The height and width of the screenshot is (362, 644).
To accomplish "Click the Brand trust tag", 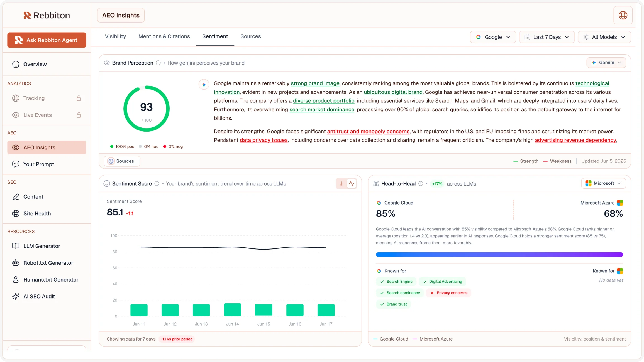I will pos(393,304).
